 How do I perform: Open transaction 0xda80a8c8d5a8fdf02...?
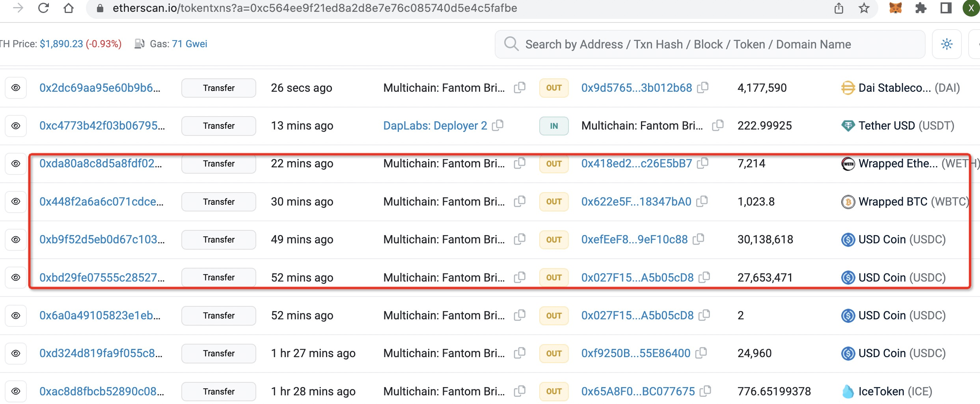pos(101,163)
